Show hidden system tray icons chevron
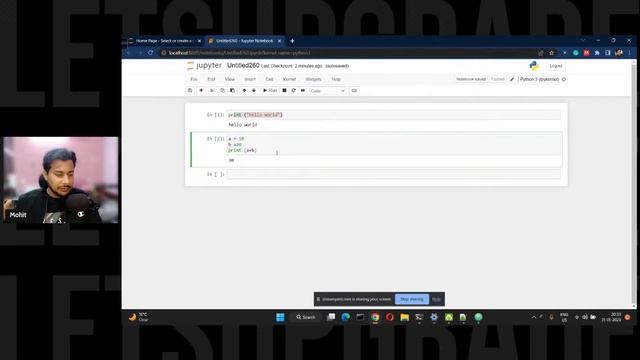Image resolution: width=640 pixels, height=360 pixels. pos(533,317)
